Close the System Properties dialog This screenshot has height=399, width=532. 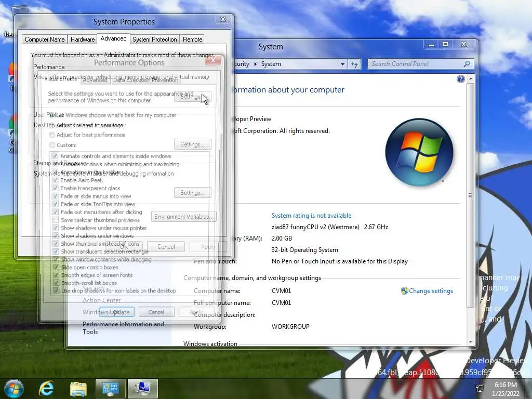tap(223, 19)
